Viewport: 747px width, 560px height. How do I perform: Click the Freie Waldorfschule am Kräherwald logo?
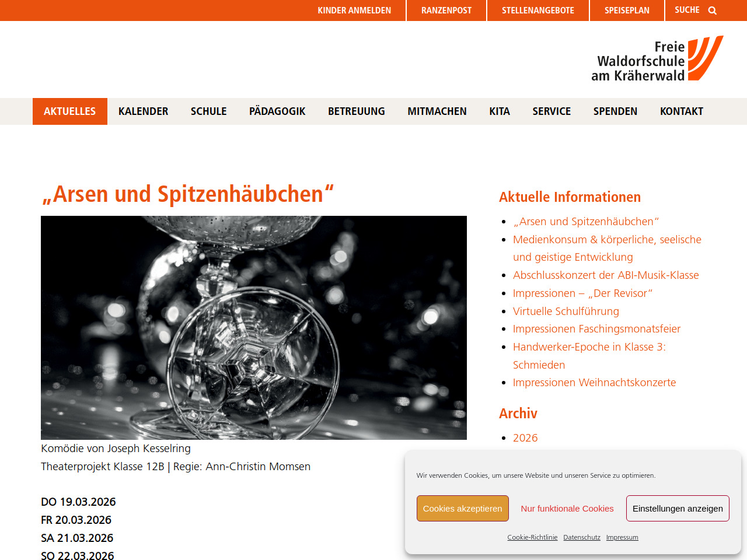pyautogui.click(x=657, y=60)
